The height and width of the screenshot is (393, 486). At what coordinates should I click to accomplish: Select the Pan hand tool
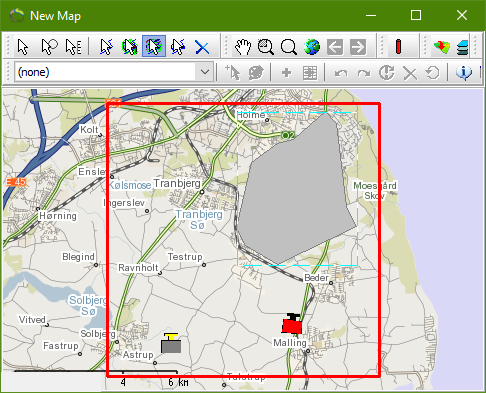[243, 47]
